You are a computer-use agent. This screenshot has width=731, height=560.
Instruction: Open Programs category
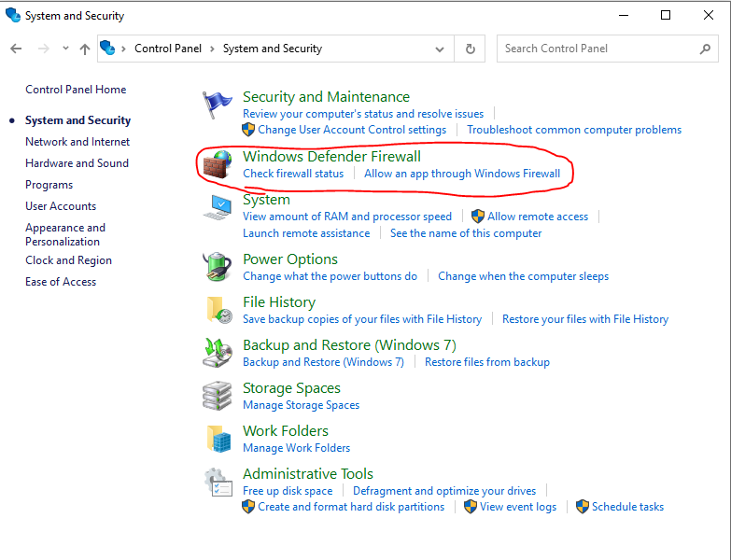pyautogui.click(x=49, y=185)
